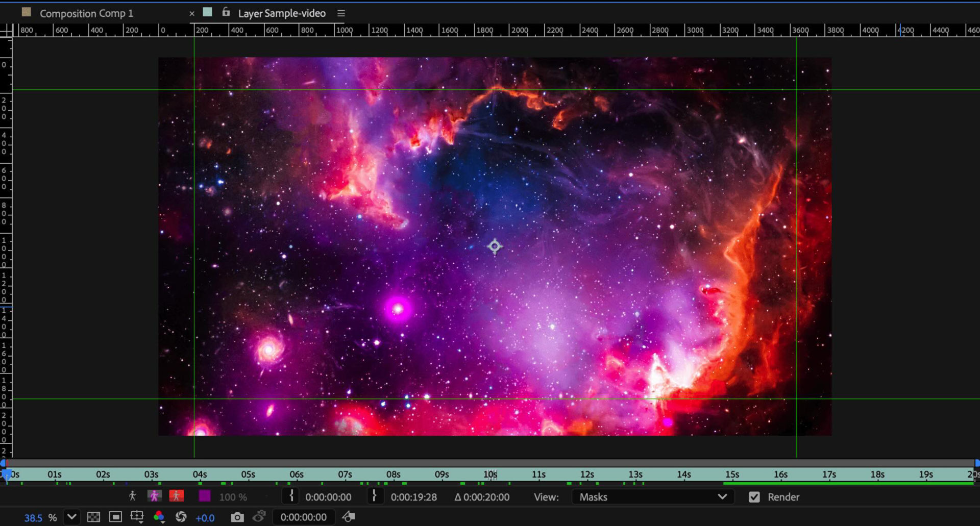Click the preview time field 0:00:00:00
This screenshot has height=526, width=980.
303,517
